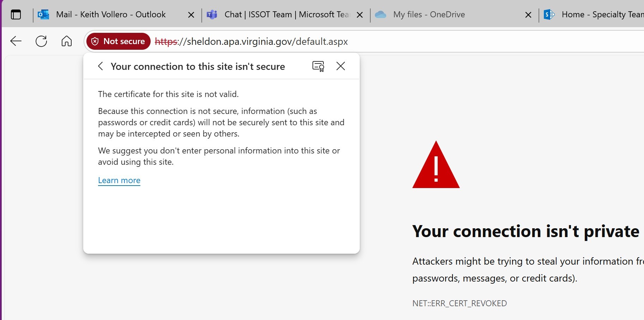Viewport: 644px width, 320px height.
Task: Collapse the security panel with the back chevron
Action: pyautogui.click(x=100, y=66)
